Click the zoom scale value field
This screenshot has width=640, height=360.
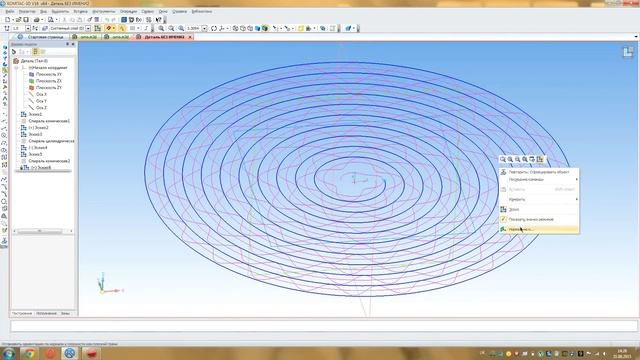193,28
